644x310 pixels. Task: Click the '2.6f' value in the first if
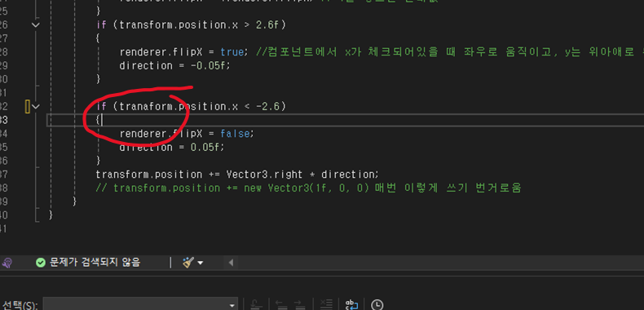(267, 24)
